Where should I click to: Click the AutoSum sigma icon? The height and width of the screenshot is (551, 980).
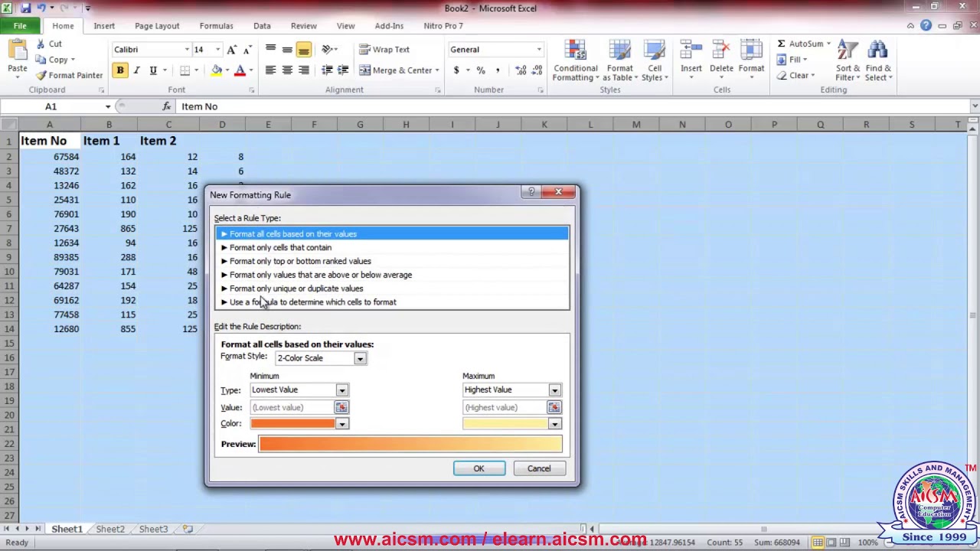click(781, 44)
